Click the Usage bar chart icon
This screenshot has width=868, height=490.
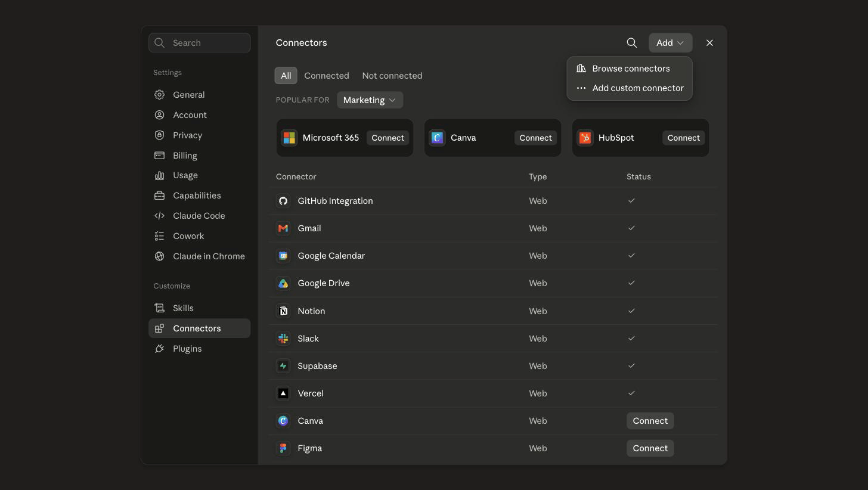tap(159, 175)
